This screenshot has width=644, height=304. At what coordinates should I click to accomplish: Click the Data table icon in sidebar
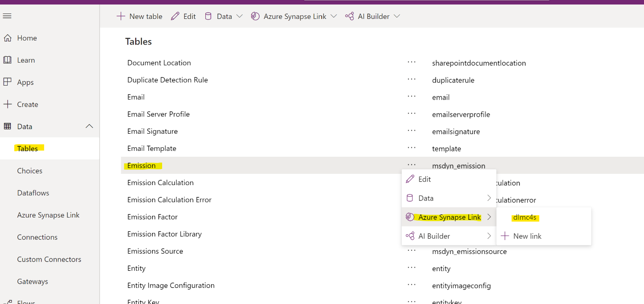coord(7,127)
